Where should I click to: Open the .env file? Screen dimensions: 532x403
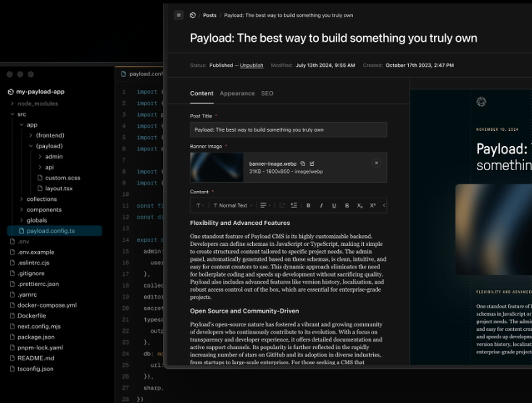(20, 242)
